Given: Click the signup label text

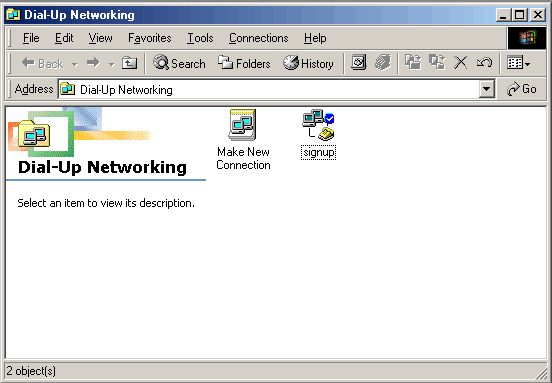Looking at the screenshot, I should [318, 152].
